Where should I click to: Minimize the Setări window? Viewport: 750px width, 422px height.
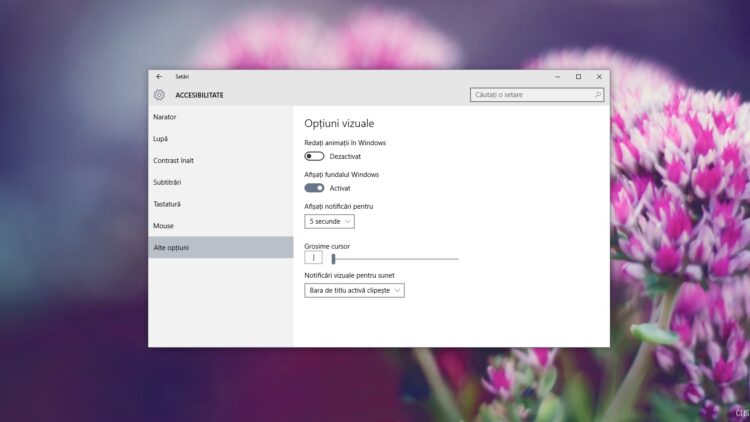557,77
